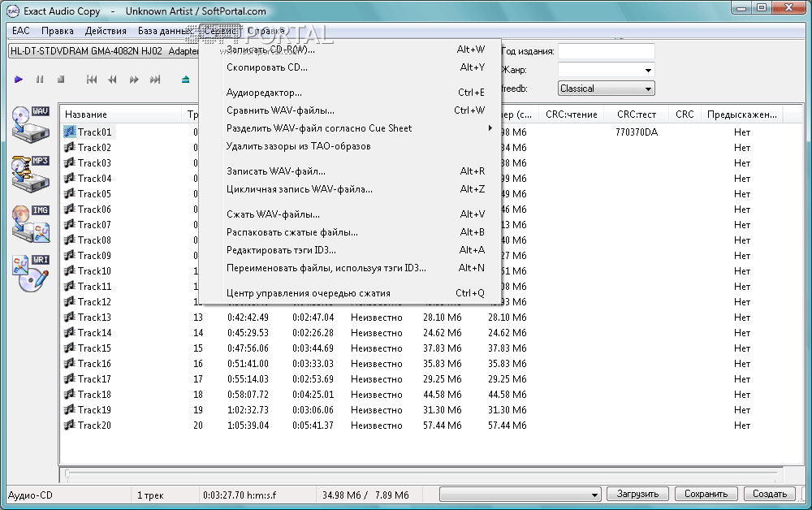
Task: Select the Track05 music note icon
Action: tap(69, 193)
